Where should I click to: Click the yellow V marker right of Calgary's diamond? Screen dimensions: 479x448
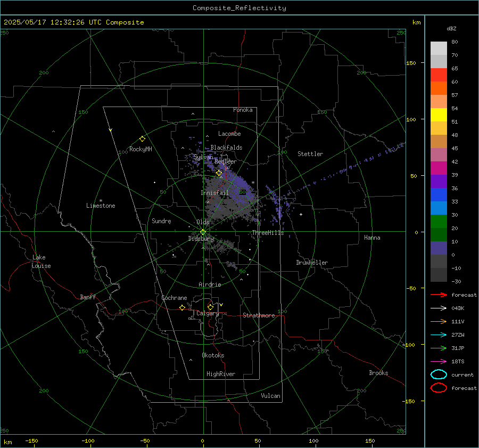(221, 305)
